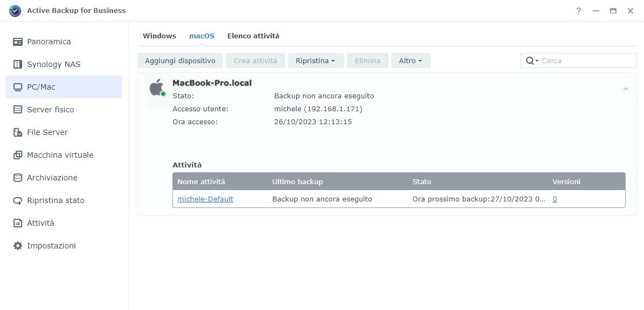Click the Ultimo backup cell 'Backup non ancora eseguito'

322,199
